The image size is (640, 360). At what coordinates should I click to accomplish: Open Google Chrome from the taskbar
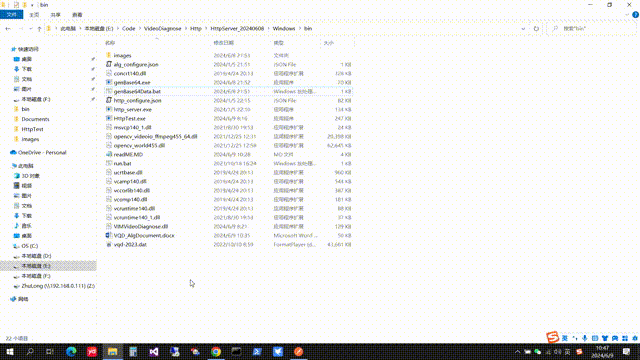point(216,351)
